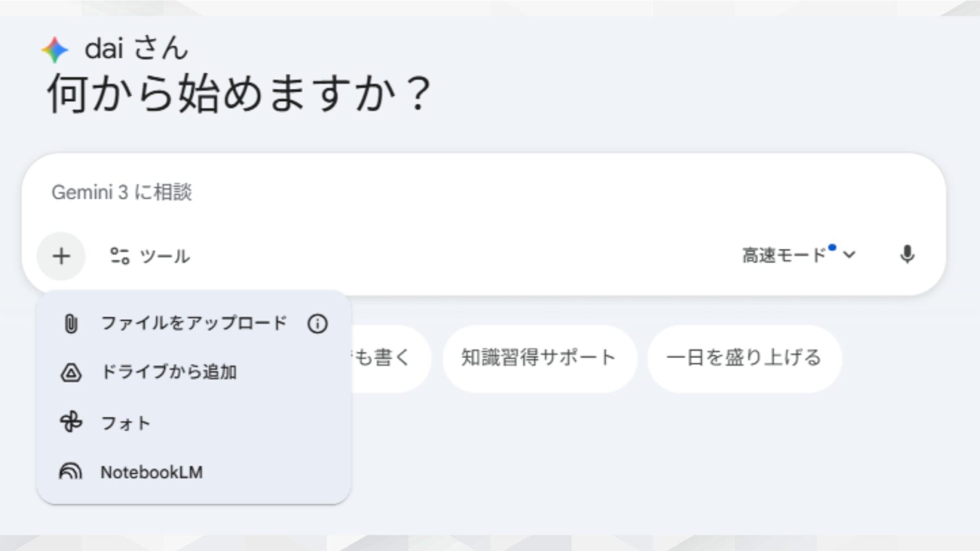
Task: Open the plus attachment menu
Action: click(x=61, y=256)
